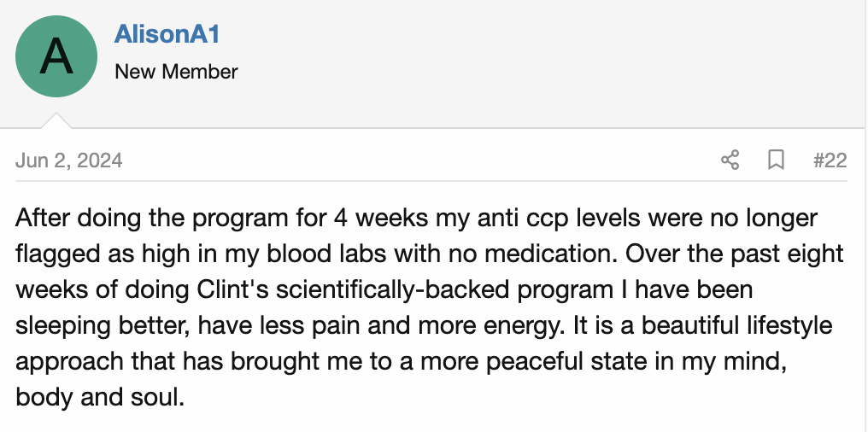Click the share icon on the post
This screenshot has height=432, width=868.
730,160
